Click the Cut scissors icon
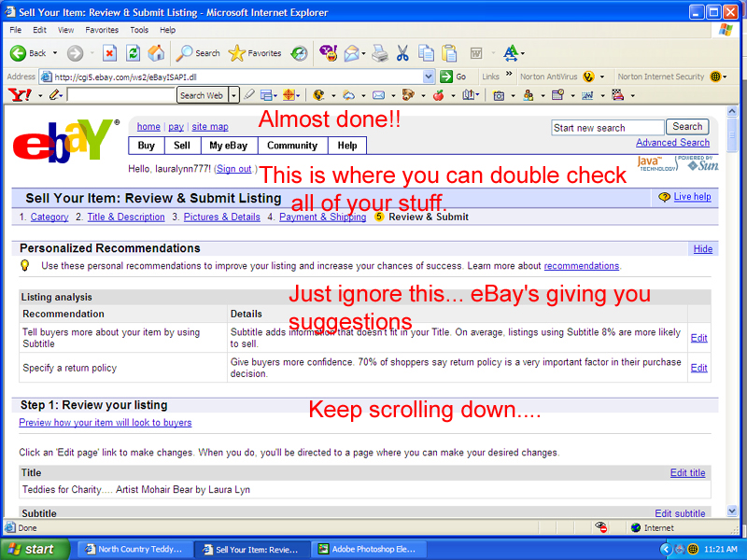This screenshot has width=747, height=560. pyautogui.click(x=402, y=53)
